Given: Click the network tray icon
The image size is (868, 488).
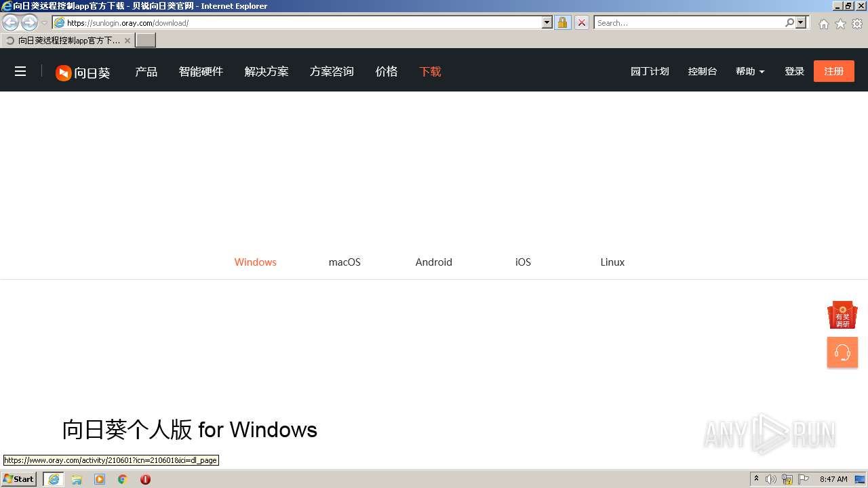Looking at the screenshot, I should pyautogui.click(x=787, y=479).
